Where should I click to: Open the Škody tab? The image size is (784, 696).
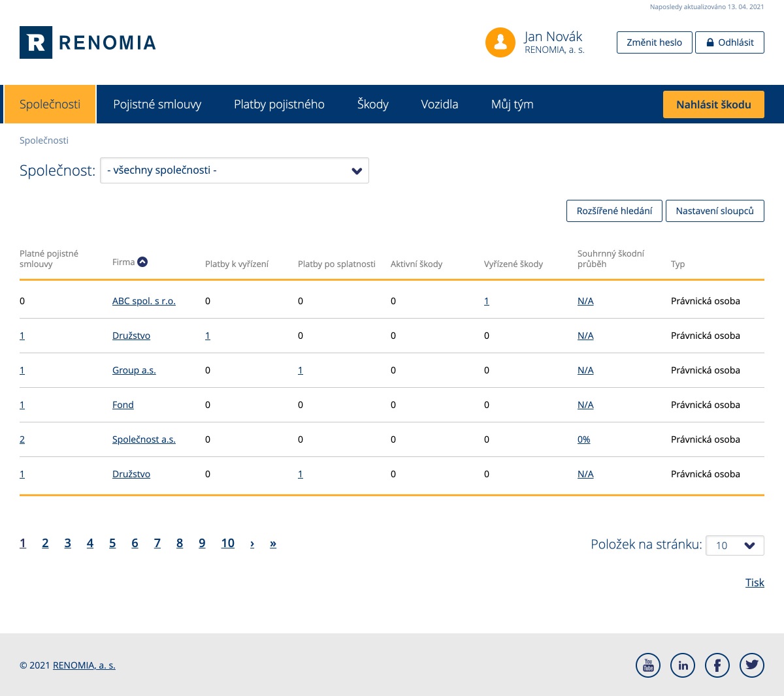(x=373, y=104)
